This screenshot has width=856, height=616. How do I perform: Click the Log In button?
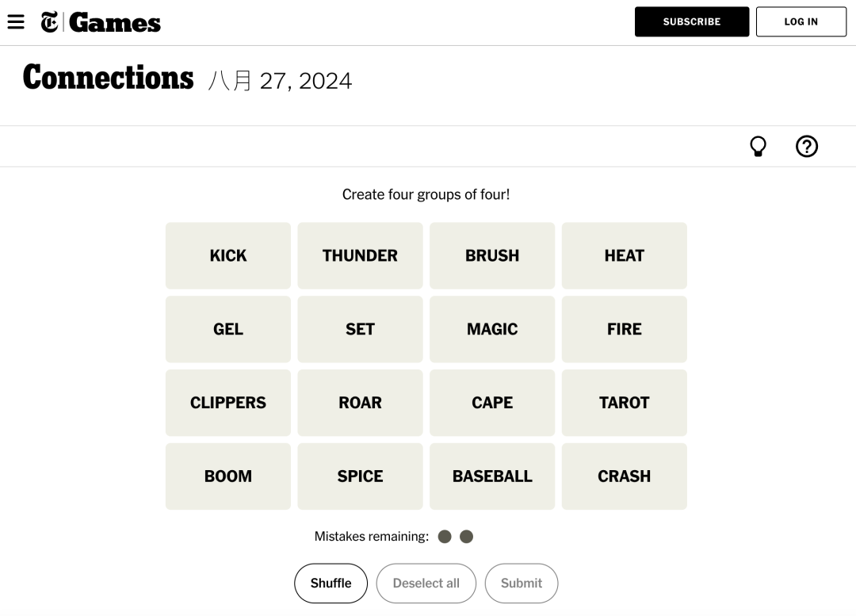[801, 22]
